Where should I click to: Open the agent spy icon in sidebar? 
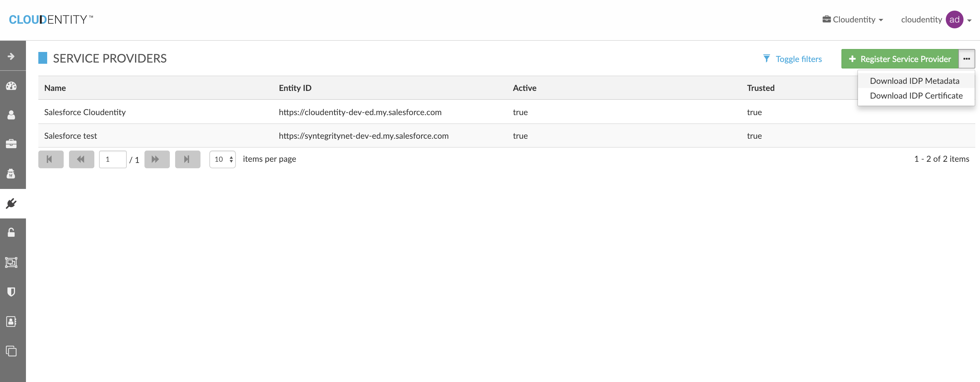tap(11, 174)
